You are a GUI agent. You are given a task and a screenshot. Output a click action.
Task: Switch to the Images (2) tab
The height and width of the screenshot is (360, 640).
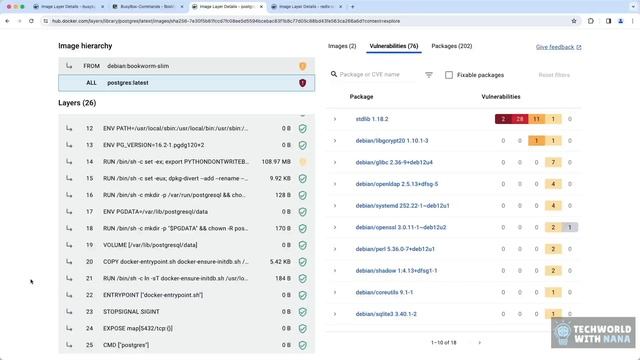(342, 46)
